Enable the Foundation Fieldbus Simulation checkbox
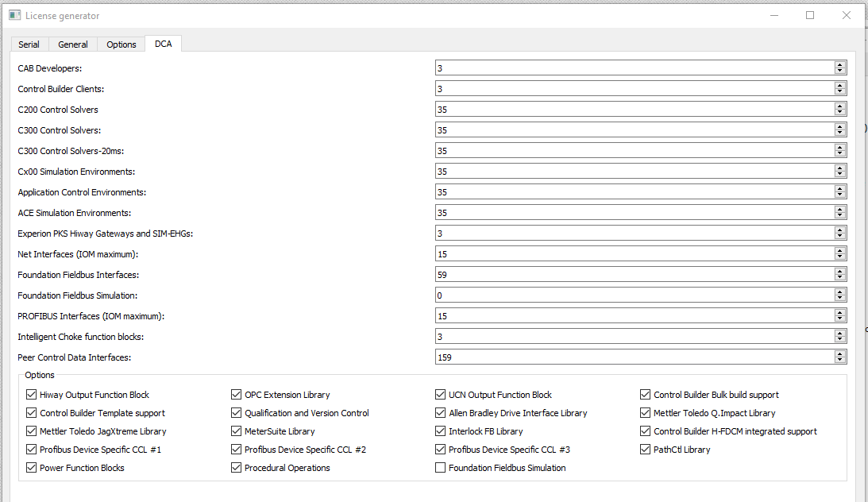The image size is (868, 502). click(x=440, y=468)
